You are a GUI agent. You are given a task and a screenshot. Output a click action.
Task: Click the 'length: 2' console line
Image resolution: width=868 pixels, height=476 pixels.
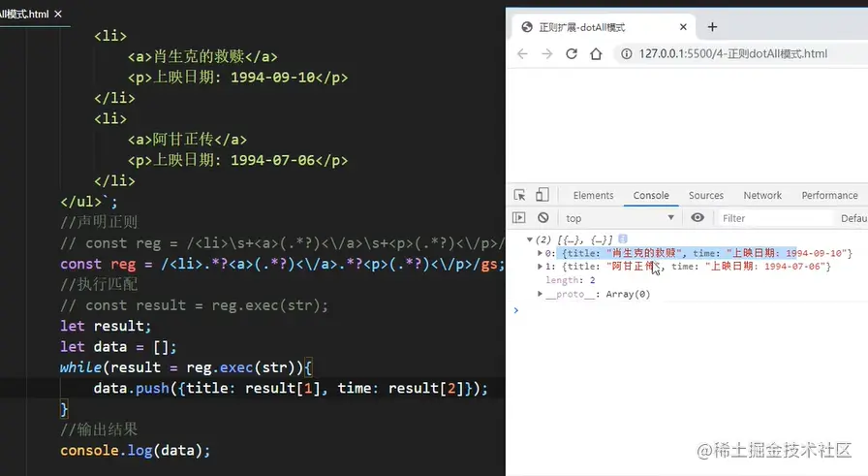[571, 280]
